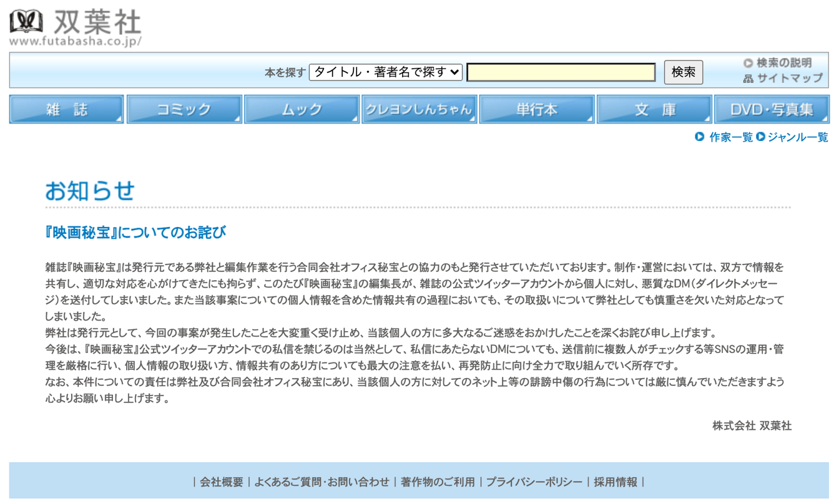Open the 文庫 category tab
Screen dimensions: 839x504
tap(654, 110)
